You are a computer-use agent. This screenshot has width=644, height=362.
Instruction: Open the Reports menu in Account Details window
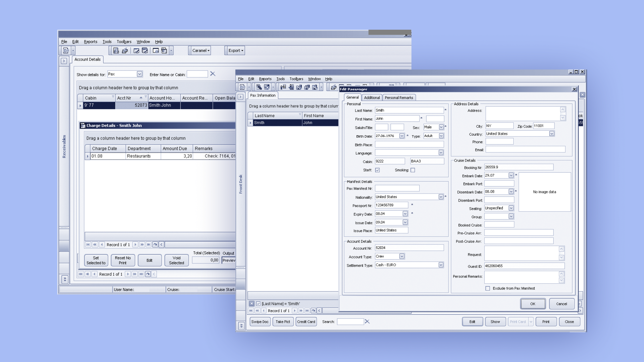tap(90, 42)
